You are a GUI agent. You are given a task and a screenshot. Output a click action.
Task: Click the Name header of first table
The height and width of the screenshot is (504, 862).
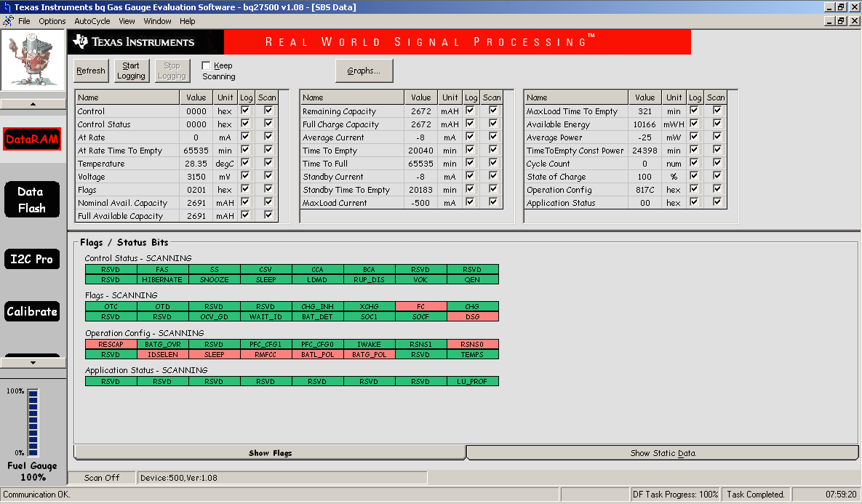(x=127, y=97)
